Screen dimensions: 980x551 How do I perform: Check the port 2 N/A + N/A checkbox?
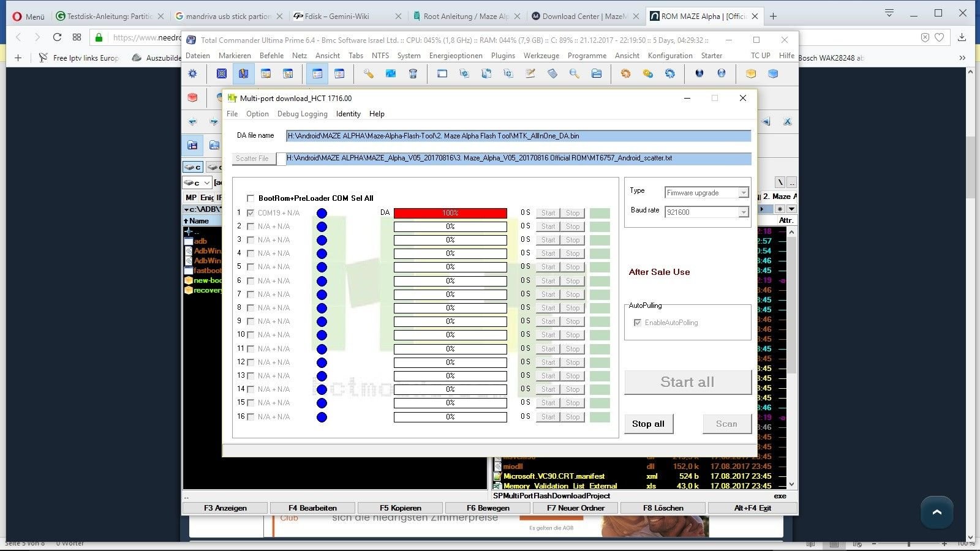click(x=251, y=227)
